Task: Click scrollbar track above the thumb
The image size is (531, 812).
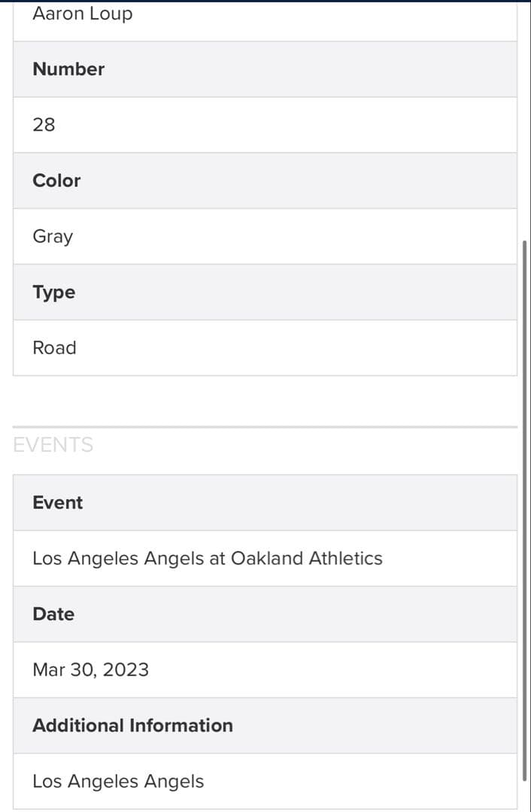Action: [x=524, y=120]
